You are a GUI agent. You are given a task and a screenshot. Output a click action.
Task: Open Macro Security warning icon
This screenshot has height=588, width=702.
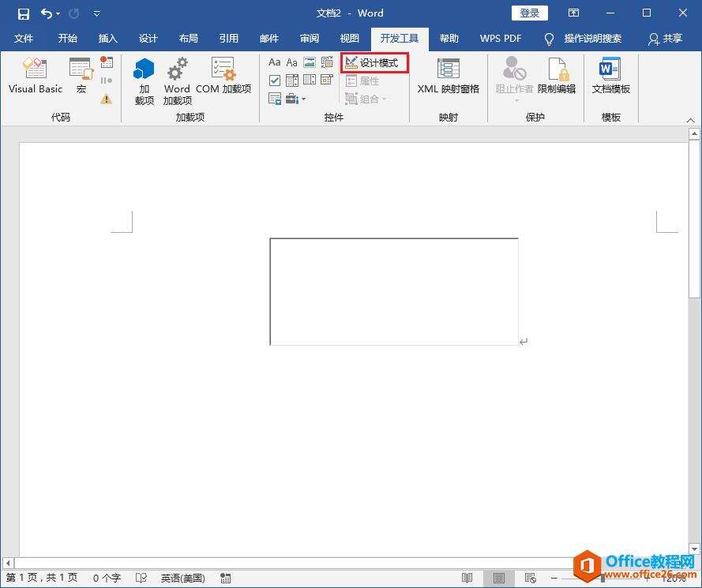click(x=107, y=99)
